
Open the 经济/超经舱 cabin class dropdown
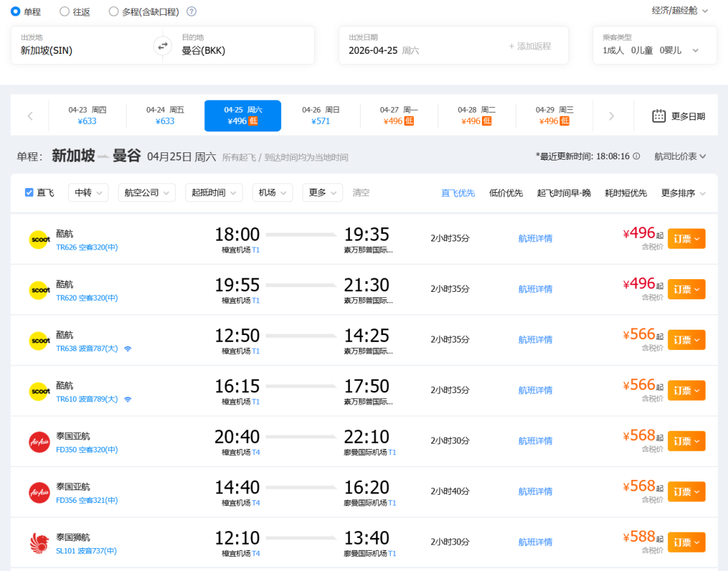pos(679,11)
